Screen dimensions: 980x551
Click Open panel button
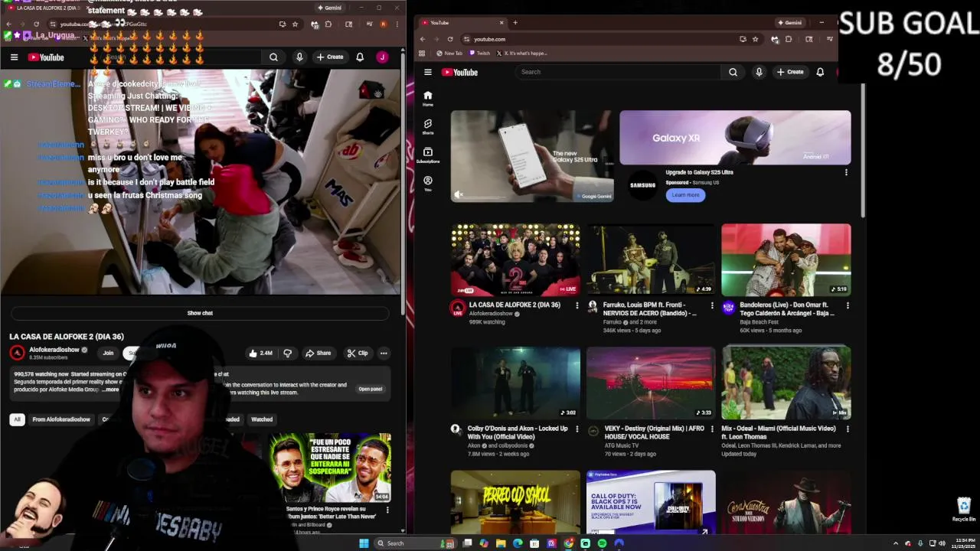click(371, 389)
